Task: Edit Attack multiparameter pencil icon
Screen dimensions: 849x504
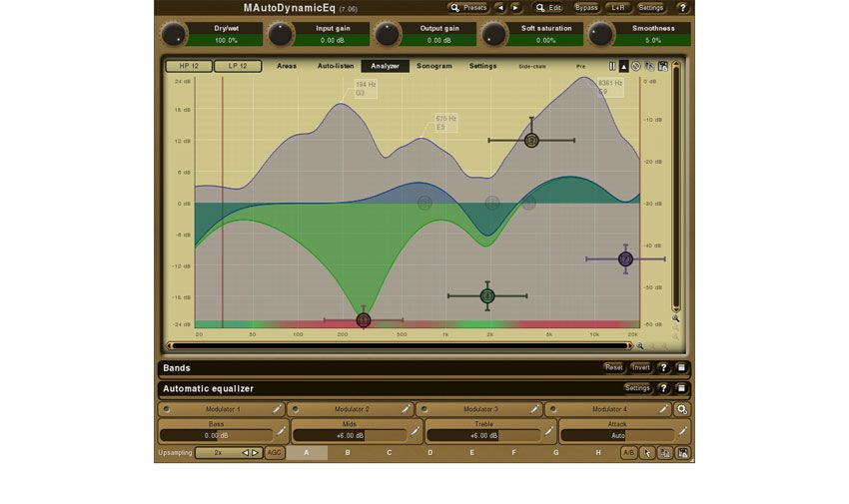Action: (x=683, y=431)
